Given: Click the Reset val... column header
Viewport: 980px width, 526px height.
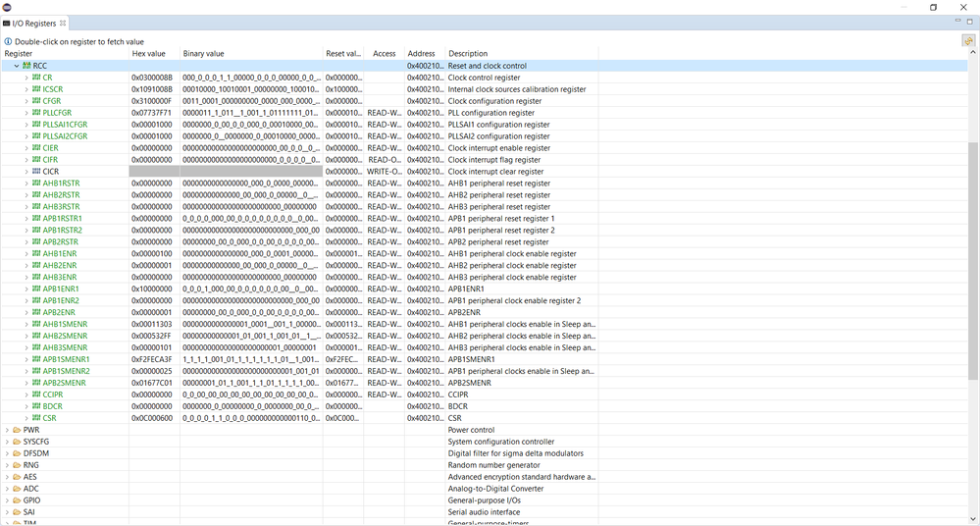Looking at the screenshot, I should coord(343,54).
